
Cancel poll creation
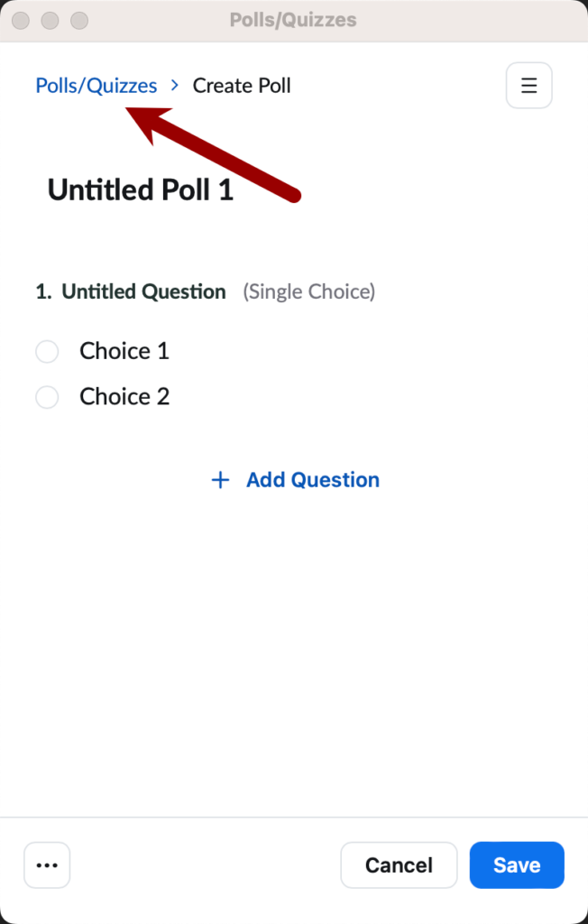(399, 864)
